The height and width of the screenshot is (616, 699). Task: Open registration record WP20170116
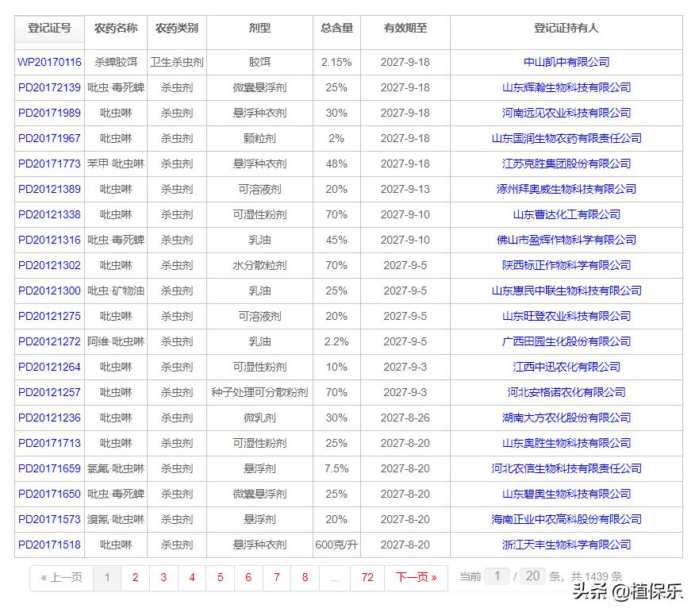[x=49, y=62]
